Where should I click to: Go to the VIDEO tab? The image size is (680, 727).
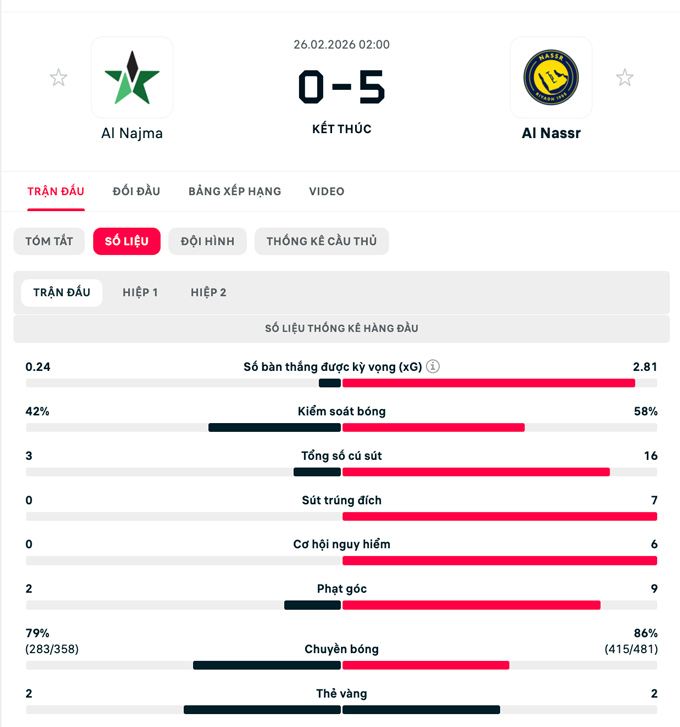pos(327,191)
